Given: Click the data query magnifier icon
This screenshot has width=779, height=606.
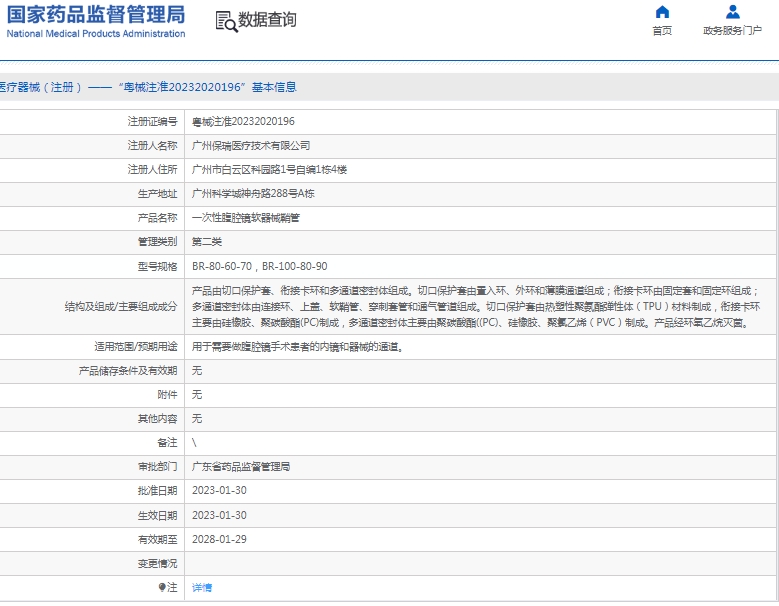Looking at the screenshot, I should tap(226, 21).
